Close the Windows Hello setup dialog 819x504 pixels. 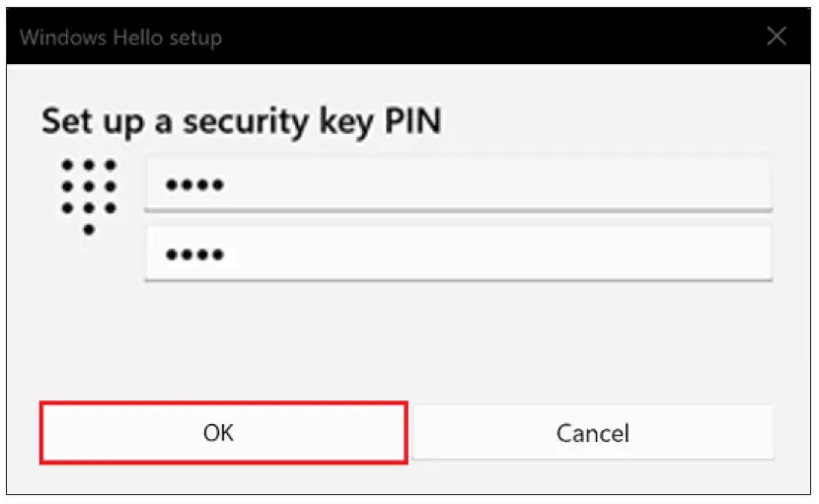(777, 36)
